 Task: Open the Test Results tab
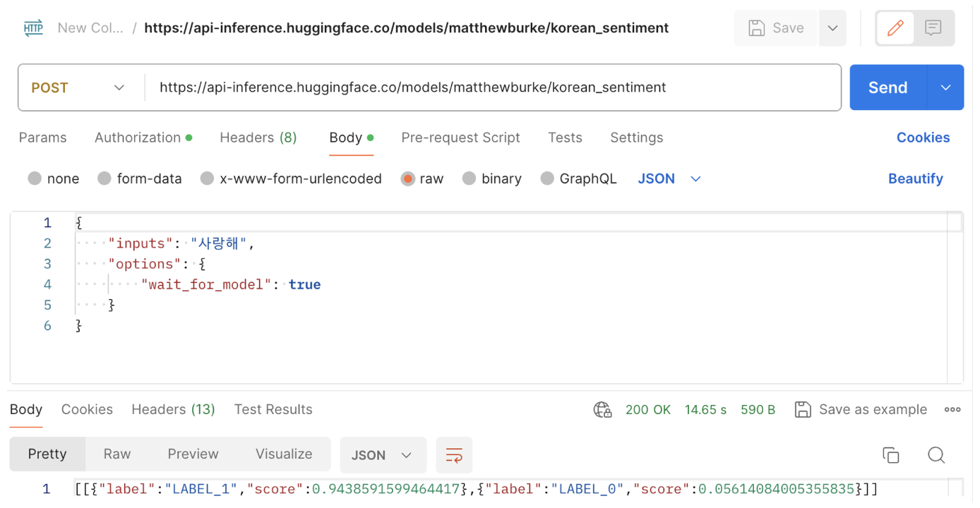pyautogui.click(x=273, y=409)
